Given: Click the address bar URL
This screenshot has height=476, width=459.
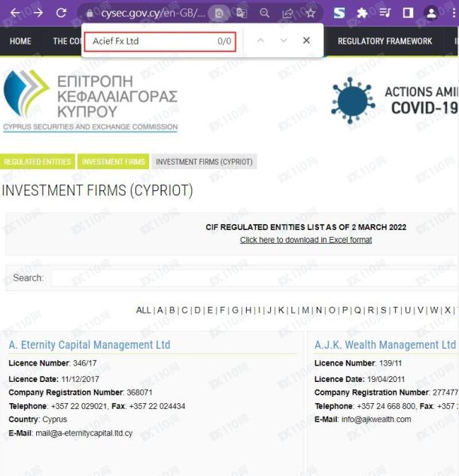Looking at the screenshot, I should click(x=153, y=13).
